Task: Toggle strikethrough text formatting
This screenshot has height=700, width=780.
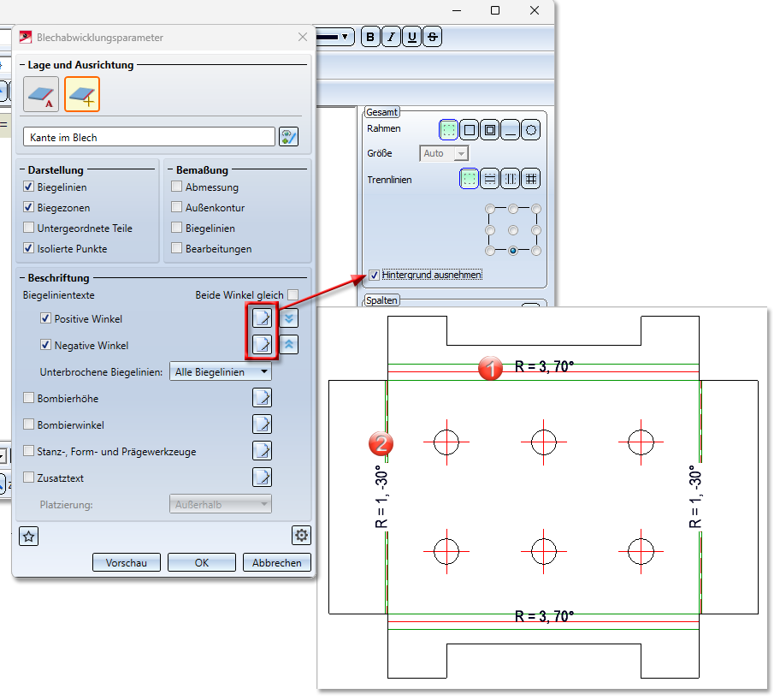Action: pos(433,37)
